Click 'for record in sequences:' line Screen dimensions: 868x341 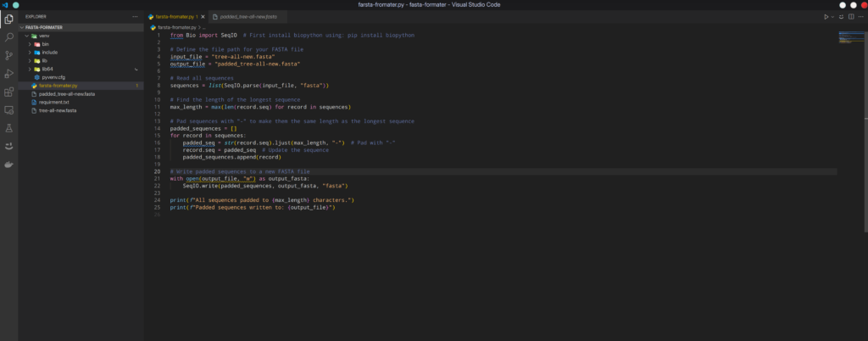point(209,136)
